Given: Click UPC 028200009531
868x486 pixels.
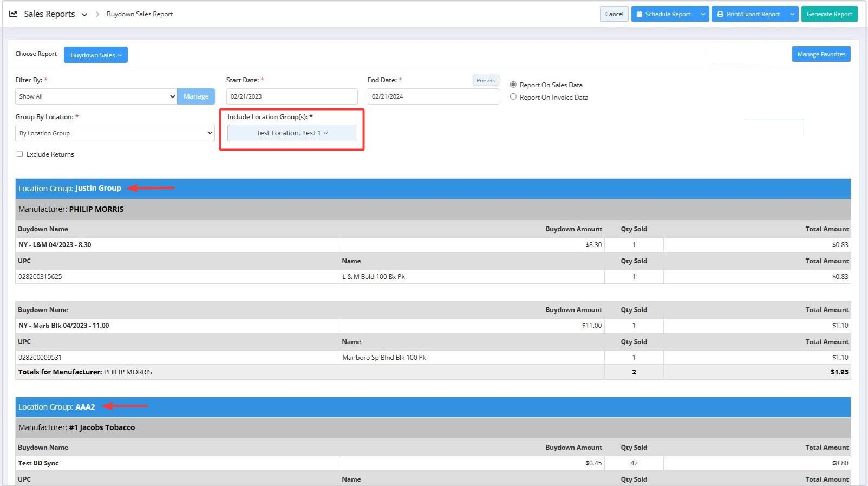Looking at the screenshot, I should tap(40, 358).
